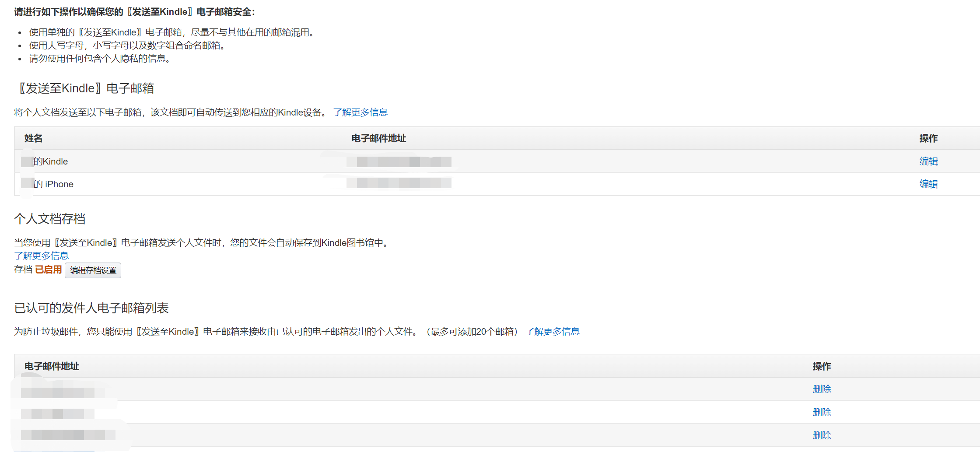Click 编辑 for the 的 iPhone row
Image resolution: width=980 pixels, height=452 pixels.
tap(928, 184)
